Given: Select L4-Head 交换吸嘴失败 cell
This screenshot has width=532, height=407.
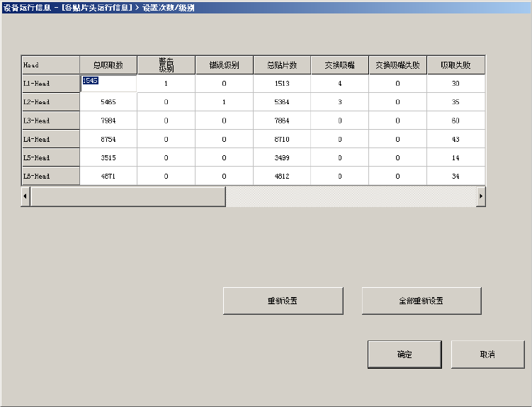Looking at the screenshot, I should pyautogui.click(x=397, y=139).
